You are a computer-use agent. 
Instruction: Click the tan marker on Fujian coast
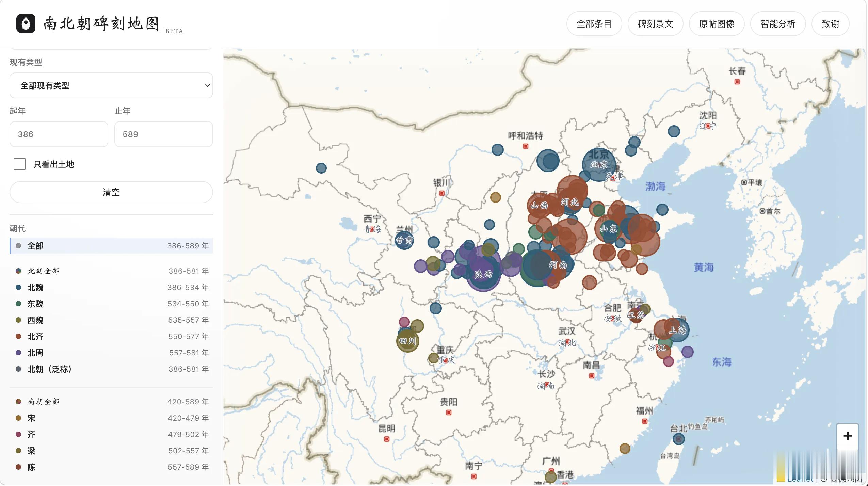click(625, 449)
